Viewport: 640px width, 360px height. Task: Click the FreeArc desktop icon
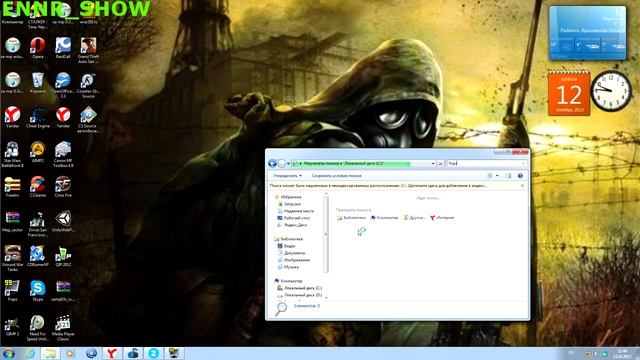(x=12, y=187)
